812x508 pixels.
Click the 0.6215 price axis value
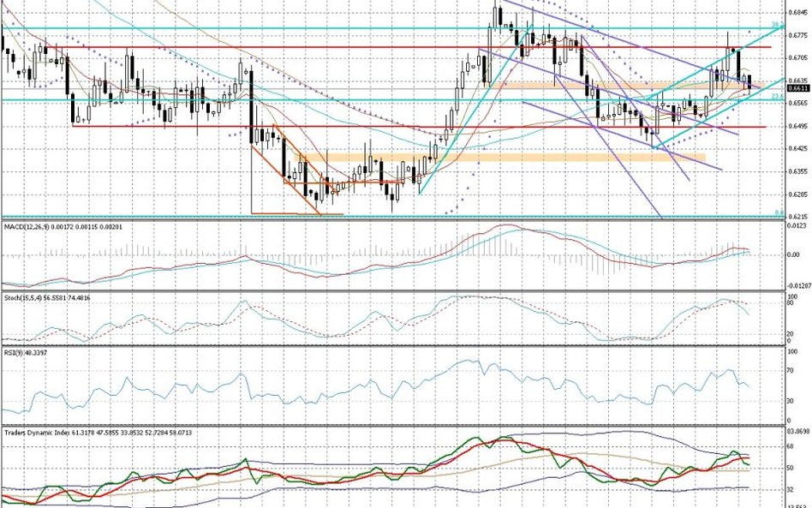(798, 217)
